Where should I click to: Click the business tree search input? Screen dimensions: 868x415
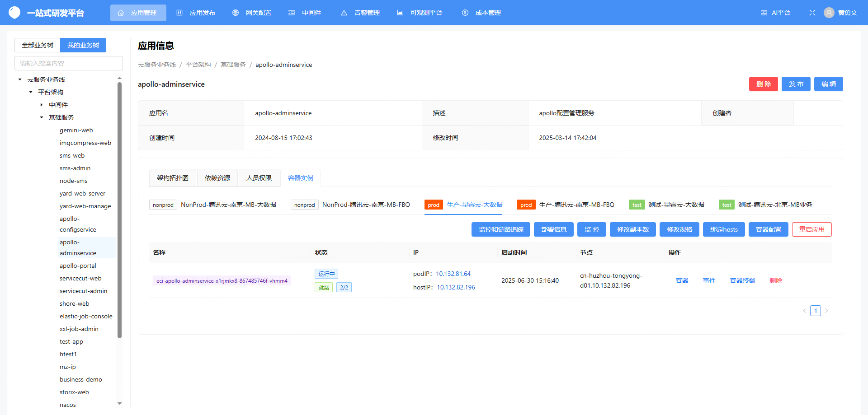(69, 63)
